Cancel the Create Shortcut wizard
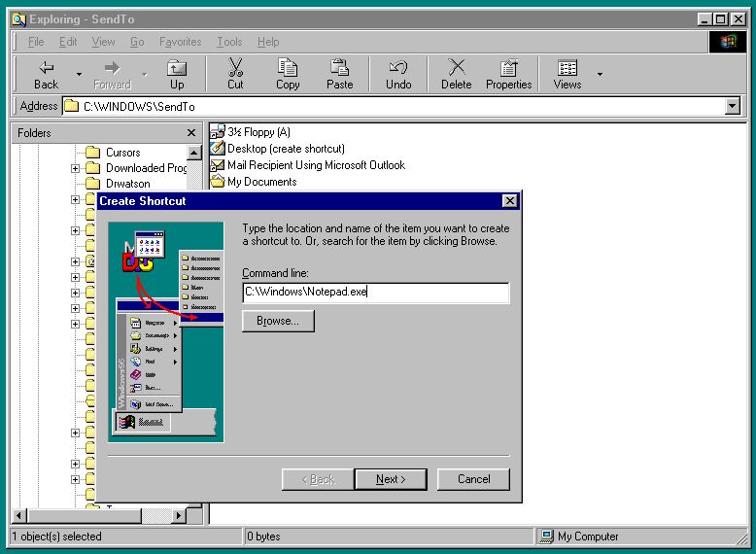The width and height of the screenshot is (756, 554). click(473, 479)
